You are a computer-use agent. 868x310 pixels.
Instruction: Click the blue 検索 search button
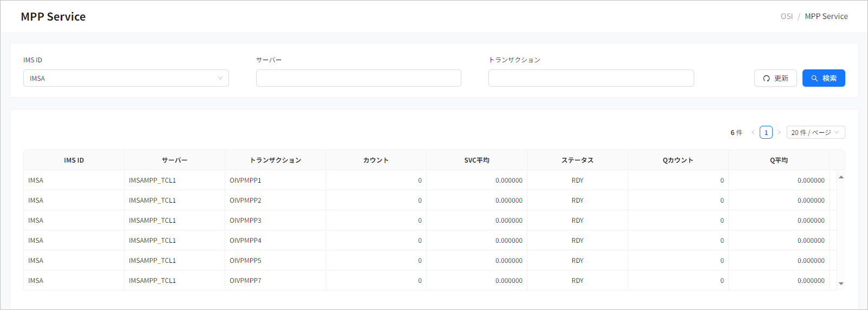(x=823, y=78)
